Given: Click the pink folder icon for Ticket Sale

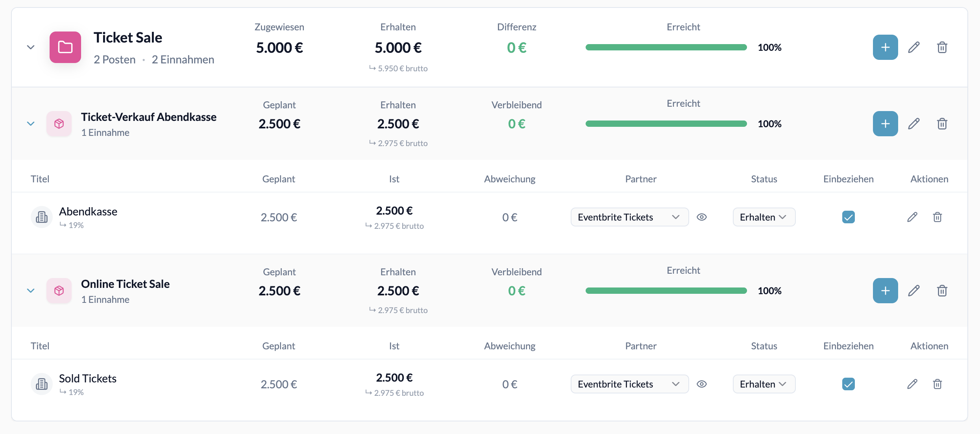Looking at the screenshot, I should [65, 47].
